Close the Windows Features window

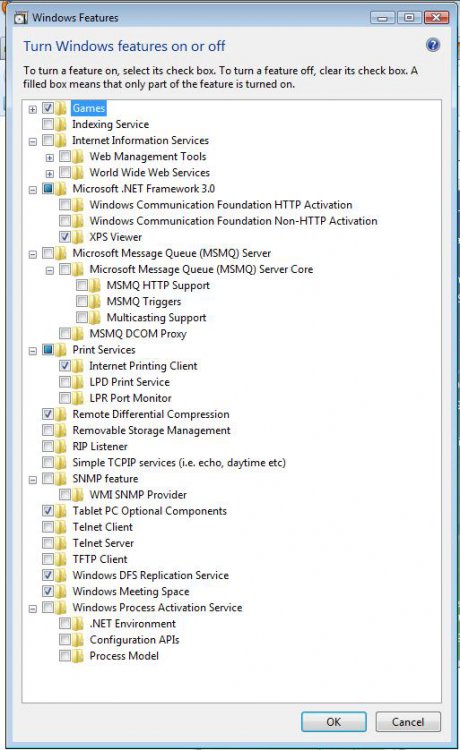pyautogui.click(x=437, y=18)
